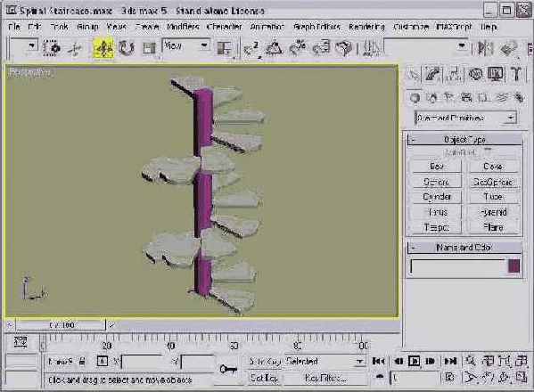Switch to the Create command panel tab

click(414, 74)
